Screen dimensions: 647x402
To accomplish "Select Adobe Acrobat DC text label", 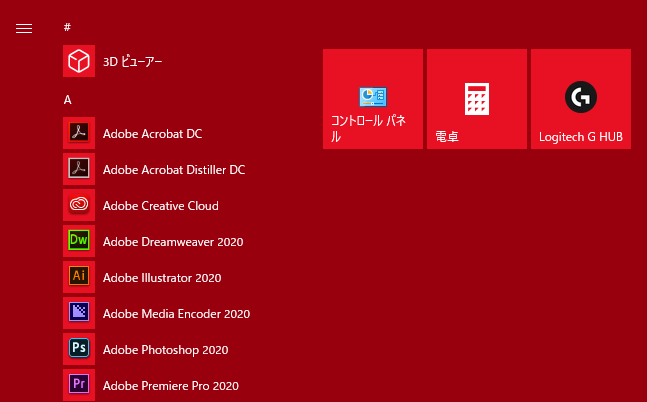I will (153, 134).
